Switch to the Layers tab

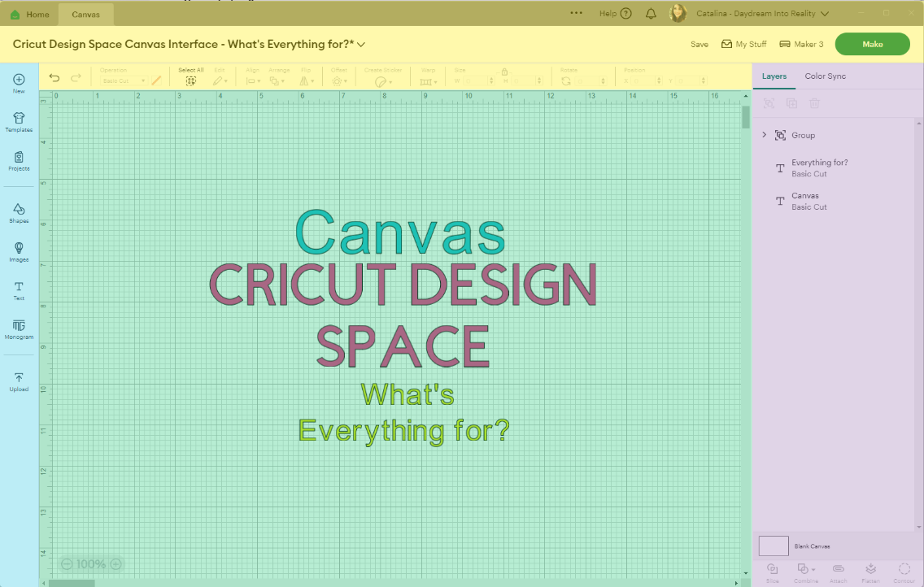tap(774, 76)
